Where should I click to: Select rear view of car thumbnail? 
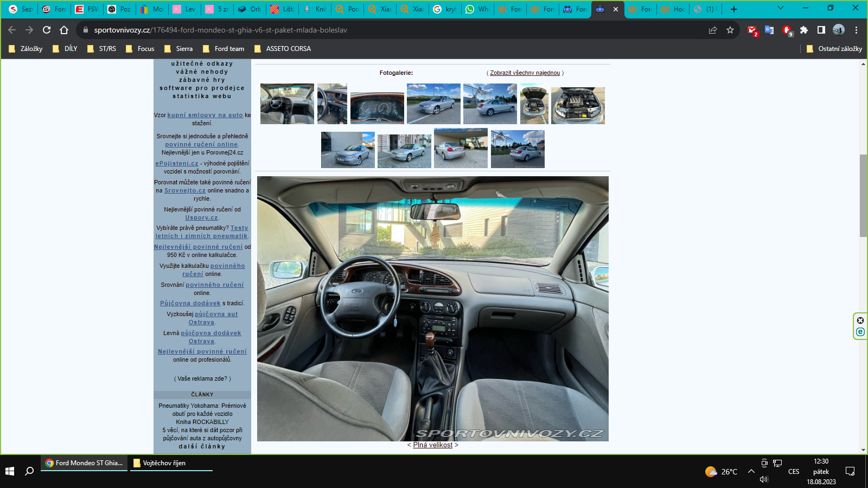tap(461, 147)
